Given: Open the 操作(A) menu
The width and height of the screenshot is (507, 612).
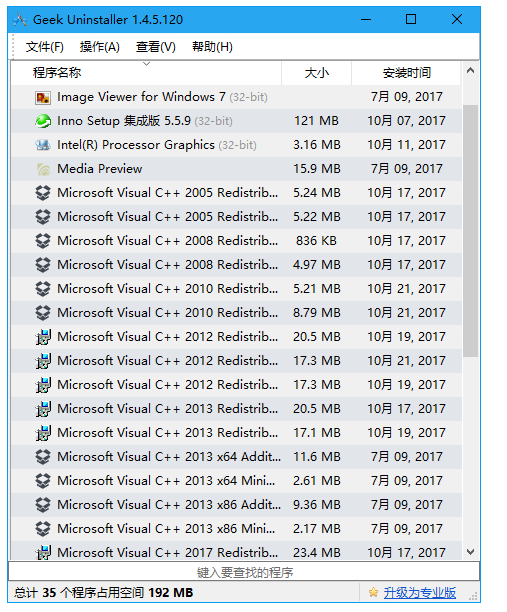Looking at the screenshot, I should (100, 47).
